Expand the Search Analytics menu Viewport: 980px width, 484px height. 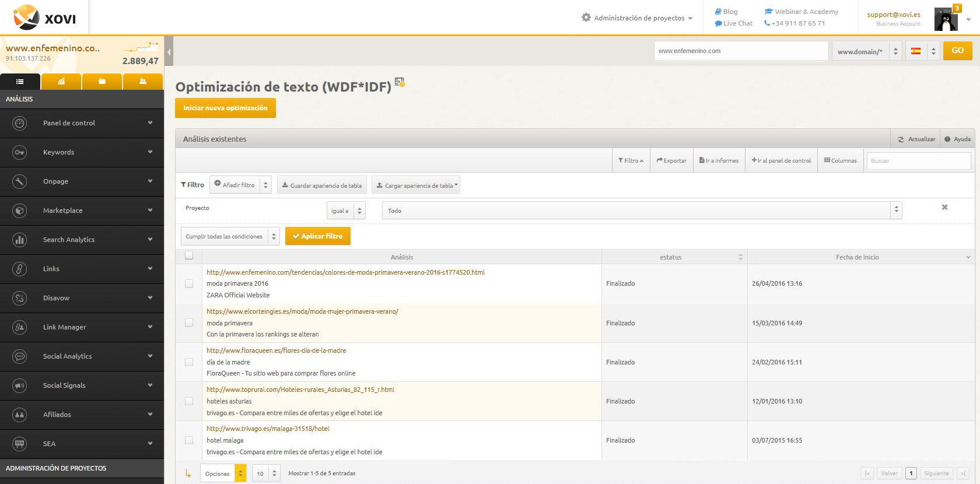[x=150, y=239]
